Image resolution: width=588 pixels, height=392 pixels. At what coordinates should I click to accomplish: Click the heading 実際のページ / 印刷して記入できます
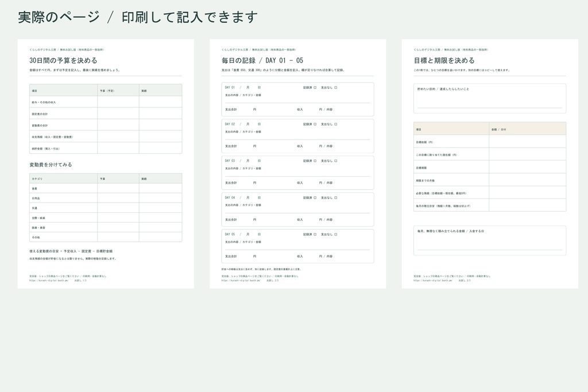click(x=138, y=17)
